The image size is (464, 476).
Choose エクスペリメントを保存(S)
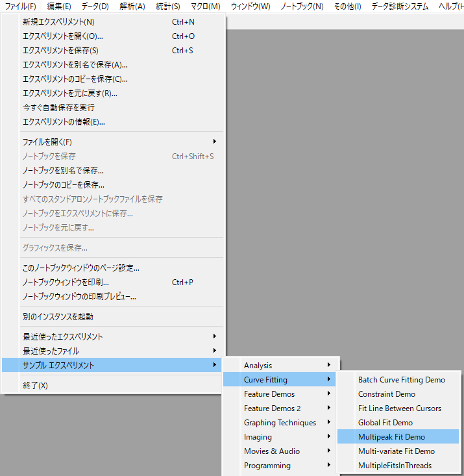point(113,51)
